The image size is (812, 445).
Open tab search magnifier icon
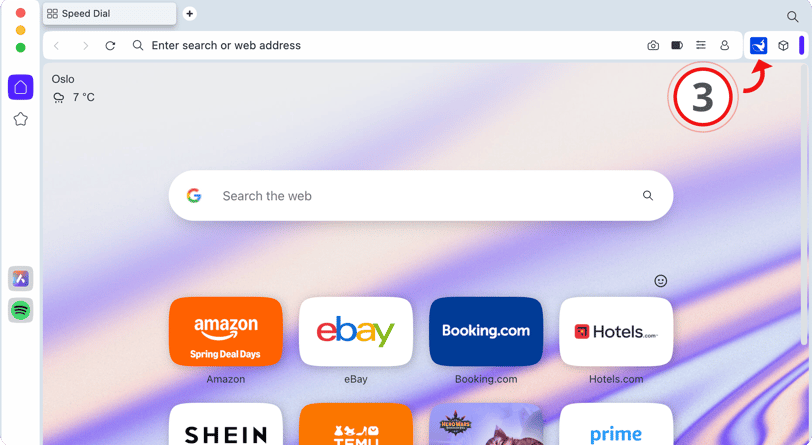point(792,17)
